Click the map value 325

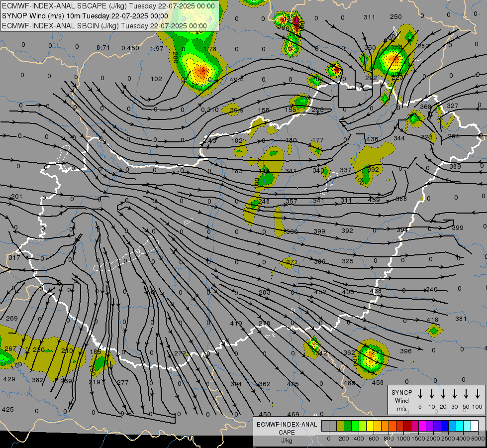pos(348,261)
